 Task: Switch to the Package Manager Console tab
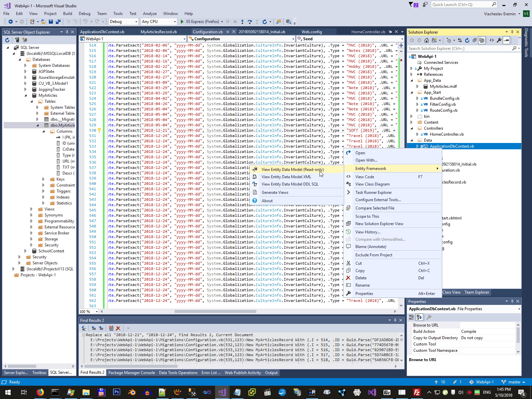coord(132,373)
